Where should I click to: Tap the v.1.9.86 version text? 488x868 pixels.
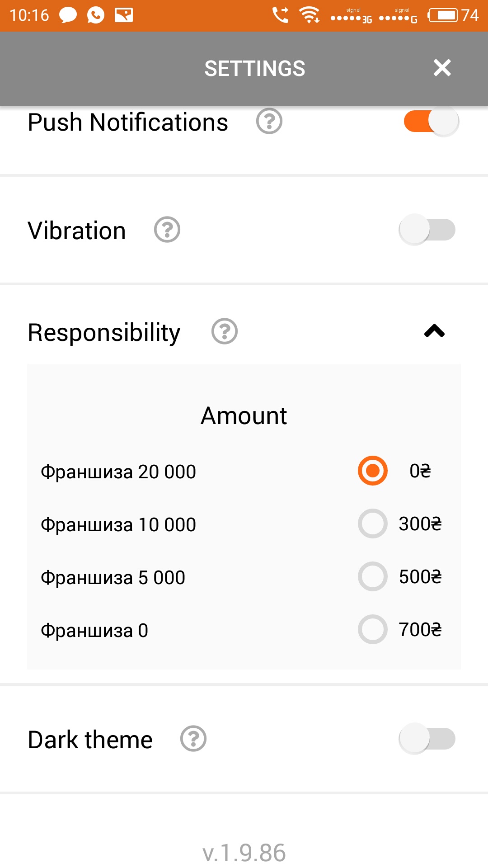tap(244, 853)
